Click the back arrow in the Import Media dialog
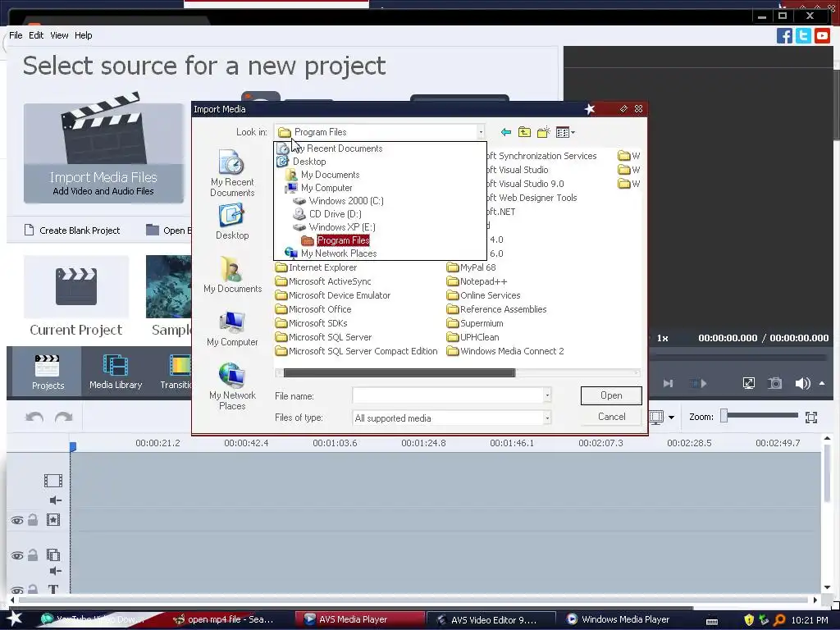Image resolution: width=840 pixels, height=630 pixels. (505, 132)
